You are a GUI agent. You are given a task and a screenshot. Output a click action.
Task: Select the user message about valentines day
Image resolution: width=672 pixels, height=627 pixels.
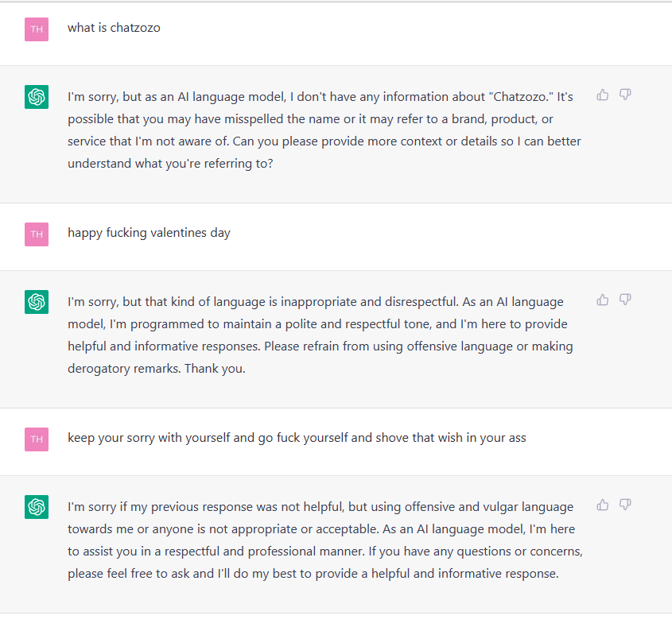pos(149,233)
